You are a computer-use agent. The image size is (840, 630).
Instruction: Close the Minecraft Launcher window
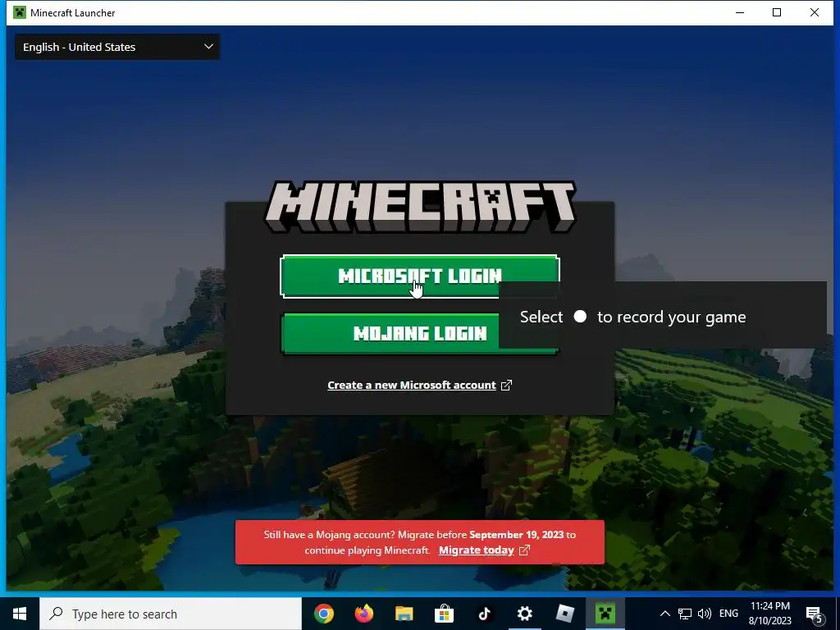point(815,12)
